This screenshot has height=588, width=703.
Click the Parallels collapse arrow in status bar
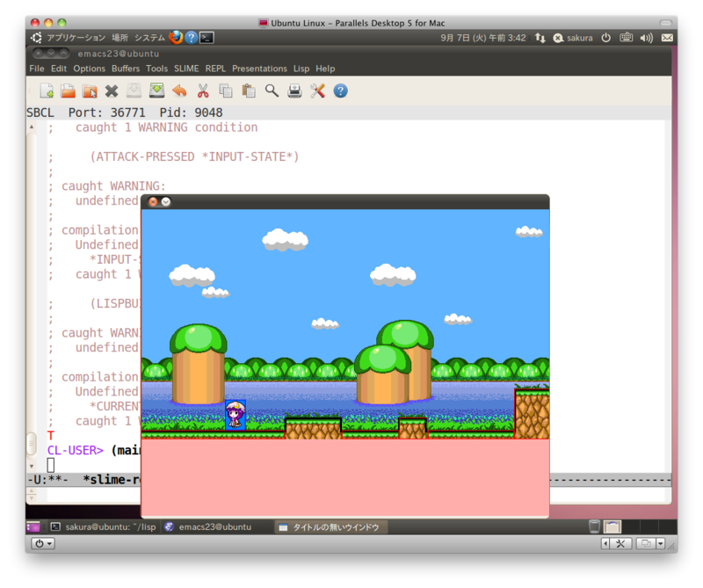[x=605, y=543]
